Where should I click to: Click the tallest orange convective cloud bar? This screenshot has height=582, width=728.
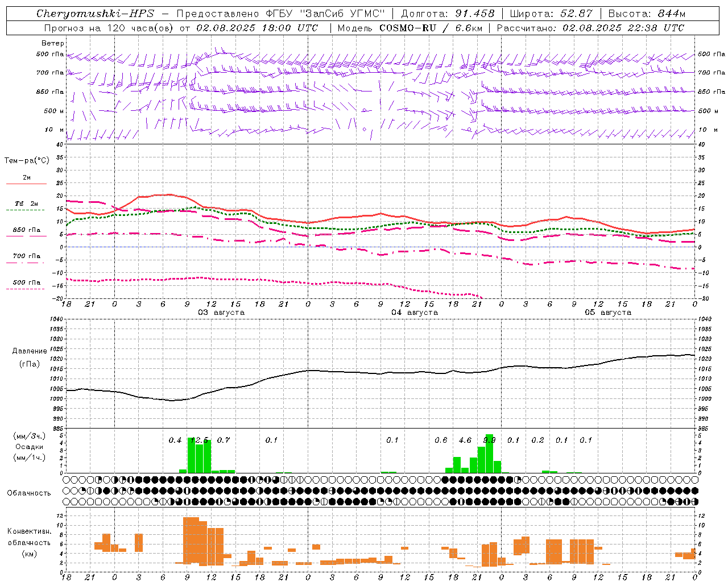[x=191, y=540]
